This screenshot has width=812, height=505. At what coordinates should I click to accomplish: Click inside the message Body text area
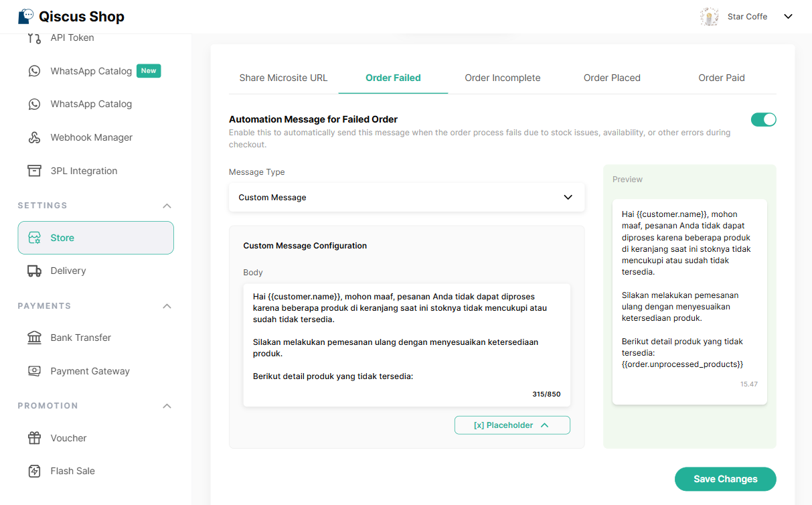406,342
